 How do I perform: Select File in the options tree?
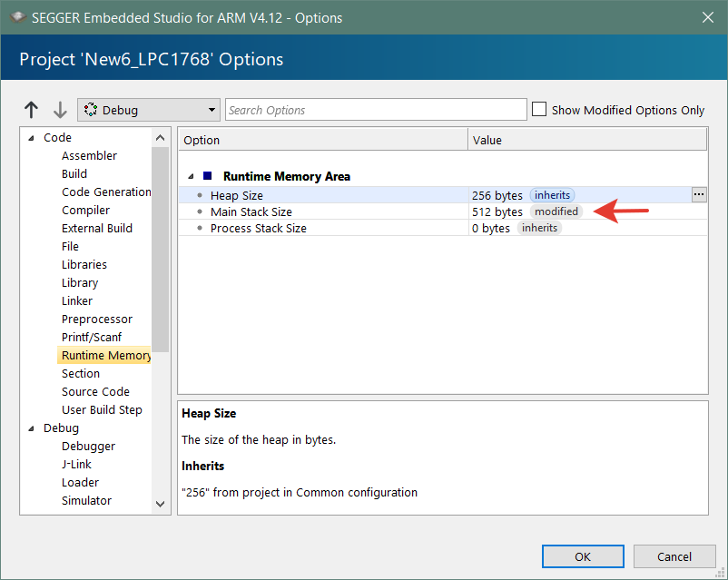70,246
